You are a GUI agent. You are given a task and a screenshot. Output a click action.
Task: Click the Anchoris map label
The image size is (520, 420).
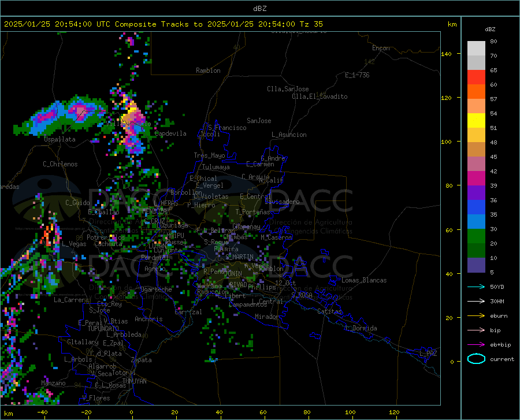(148, 319)
